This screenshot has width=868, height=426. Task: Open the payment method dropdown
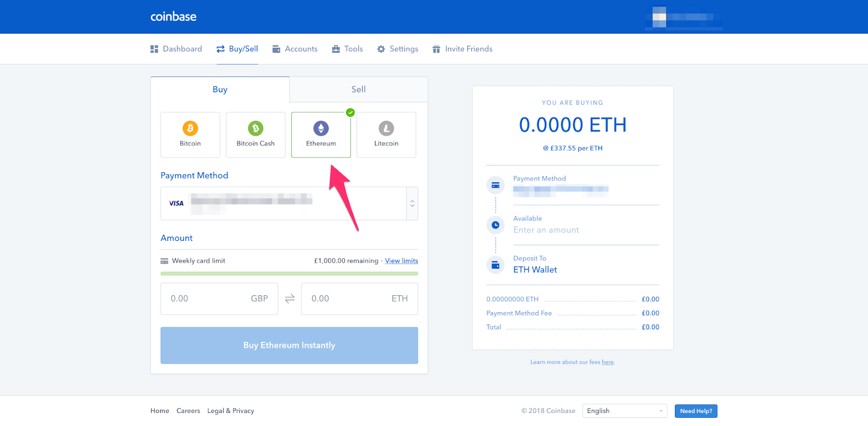click(x=289, y=204)
